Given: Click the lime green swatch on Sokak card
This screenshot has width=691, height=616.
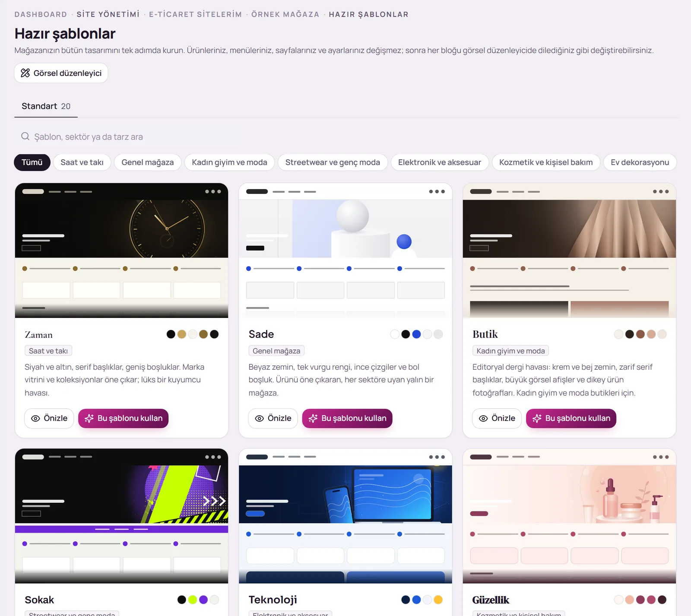Looking at the screenshot, I should pyautogui.click(x=193, y=600).
